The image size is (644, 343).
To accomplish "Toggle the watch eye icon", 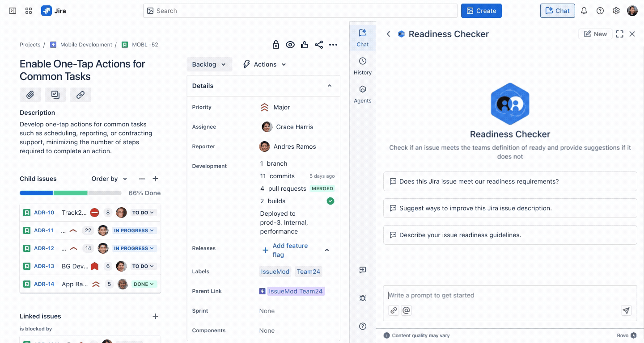I will tap(290, 45).
